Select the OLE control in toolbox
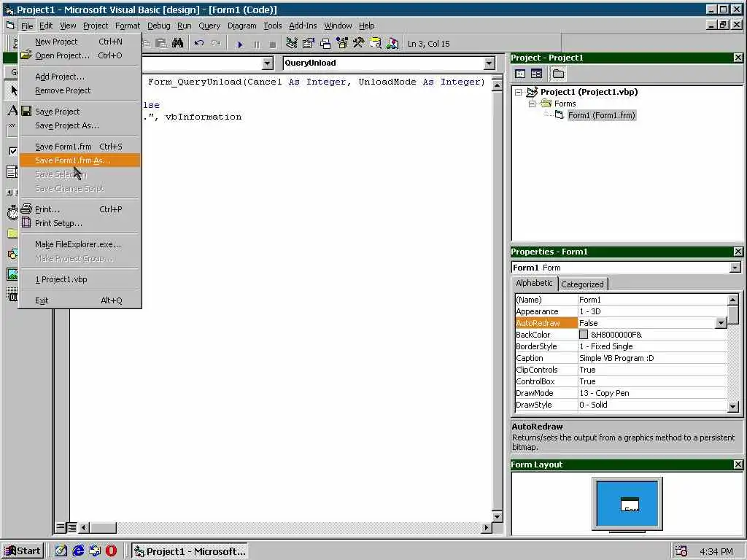 coord(13,295)
